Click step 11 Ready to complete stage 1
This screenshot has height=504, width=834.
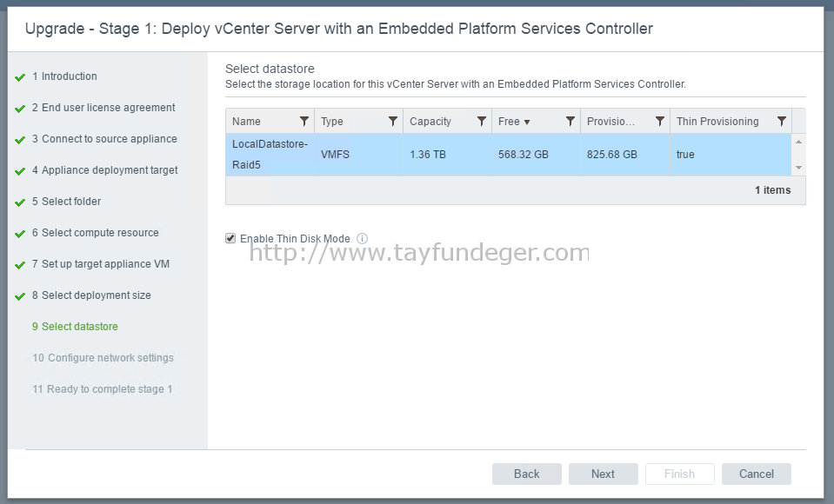(102, 389)
